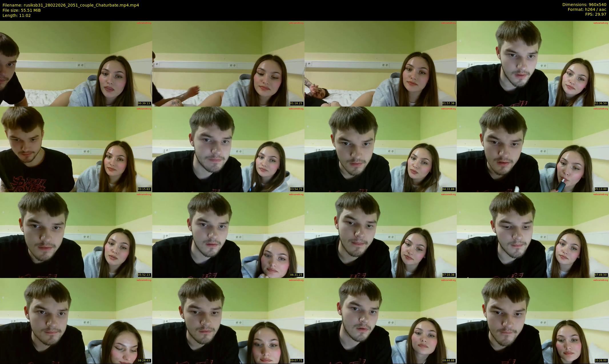
Task: Select the thumbnail stamped 02:36.50
Action: 533,63
